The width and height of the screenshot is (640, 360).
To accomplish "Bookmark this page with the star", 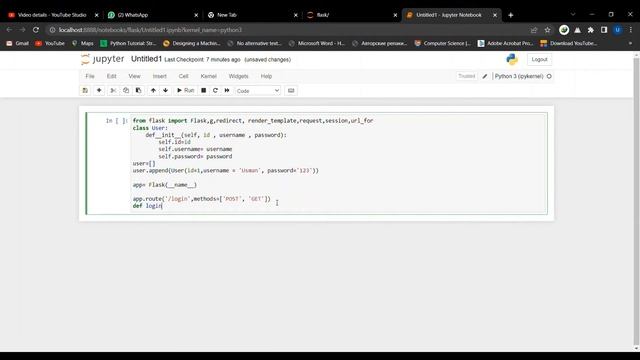I will (x=547, y=30).
